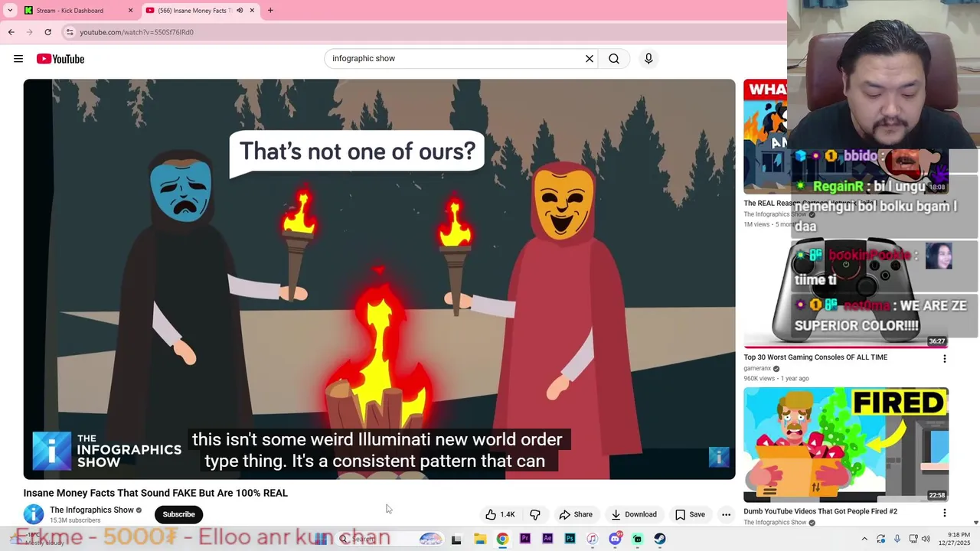The image size is (980, 551).
Task: Save the video to a playlist
Action: (690, 514)
